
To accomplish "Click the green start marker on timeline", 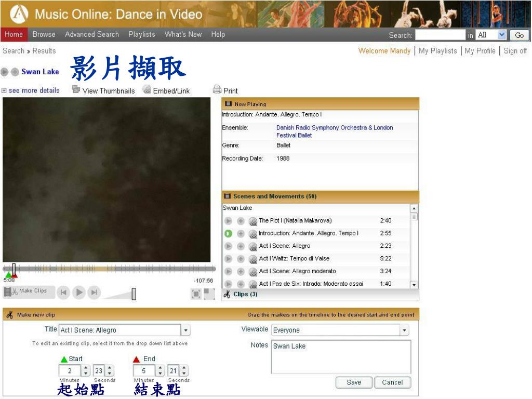I will click(x=8, y=275).
